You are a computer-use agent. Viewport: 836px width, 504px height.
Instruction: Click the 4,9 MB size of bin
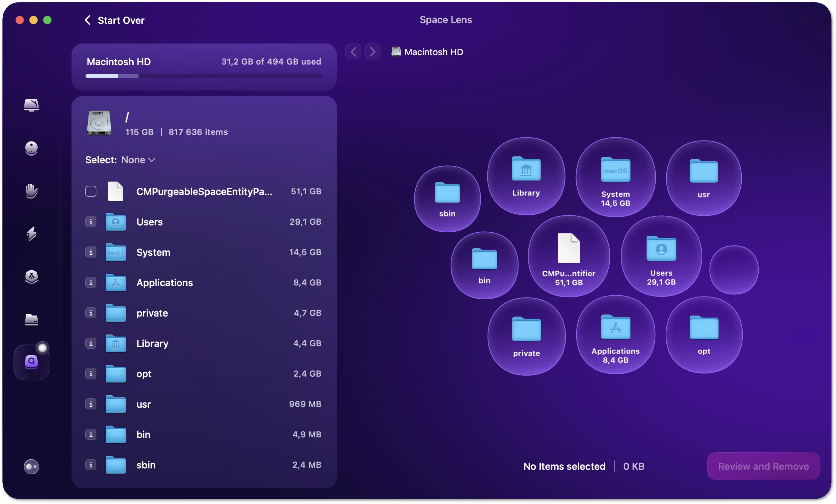coord(307,434)
